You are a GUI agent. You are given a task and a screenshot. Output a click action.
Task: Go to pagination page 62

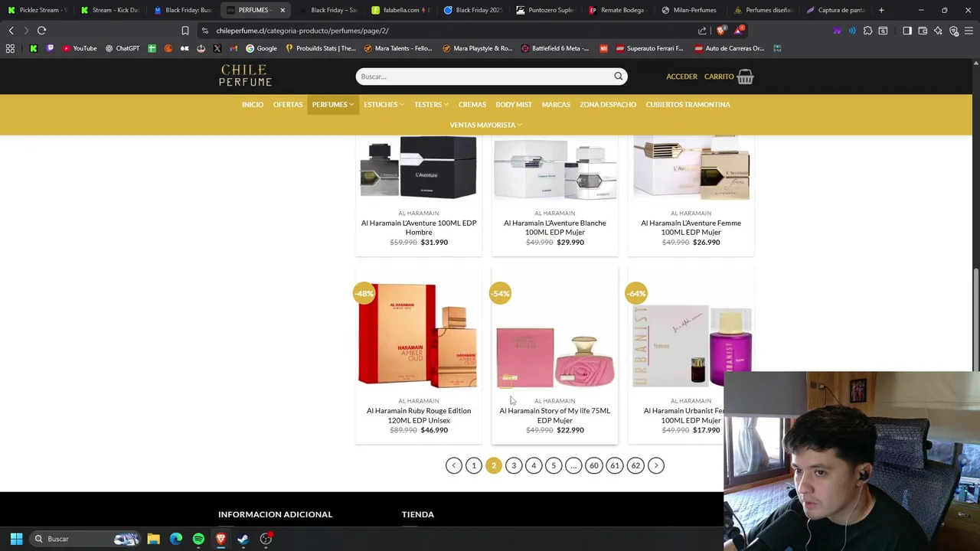click(x=635, y=465)
